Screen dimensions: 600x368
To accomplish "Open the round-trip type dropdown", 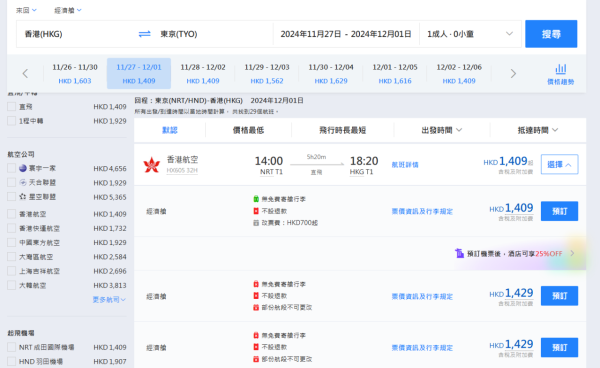I will [26, 10].
